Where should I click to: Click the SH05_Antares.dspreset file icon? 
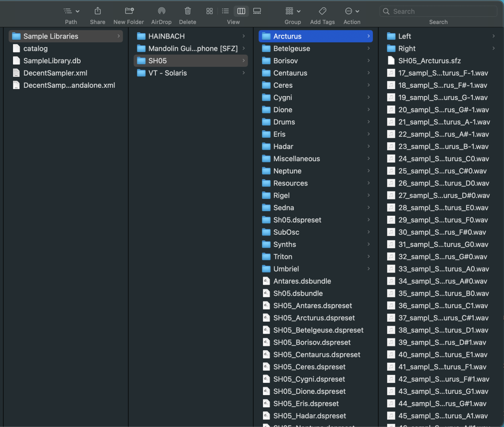(x=266, y=306)
